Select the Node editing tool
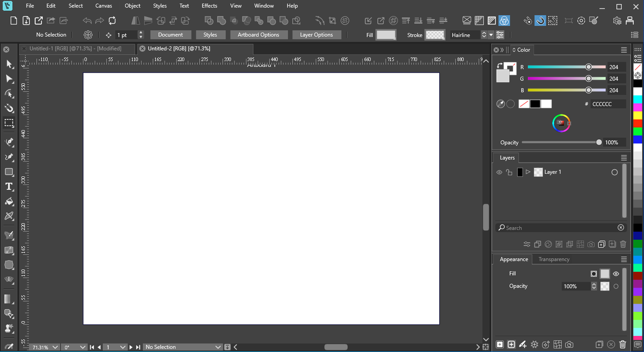Viewport: 644px width, 352px height. 9,79
